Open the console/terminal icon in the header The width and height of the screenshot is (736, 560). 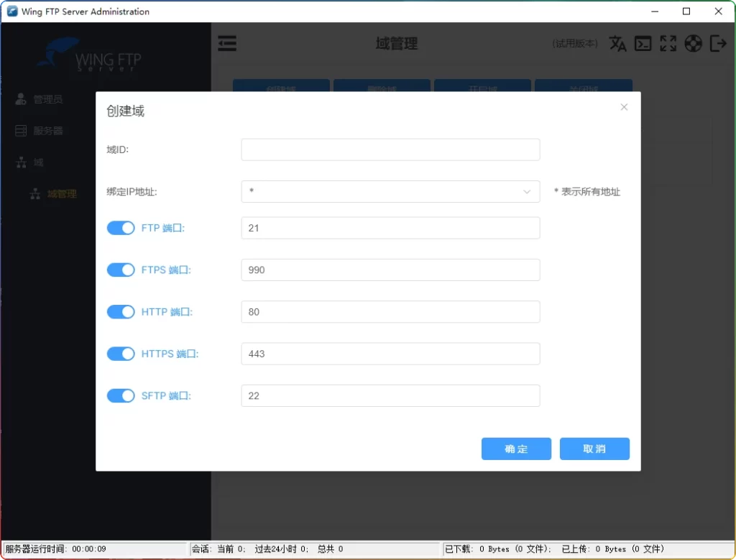(x=643, y=43)
